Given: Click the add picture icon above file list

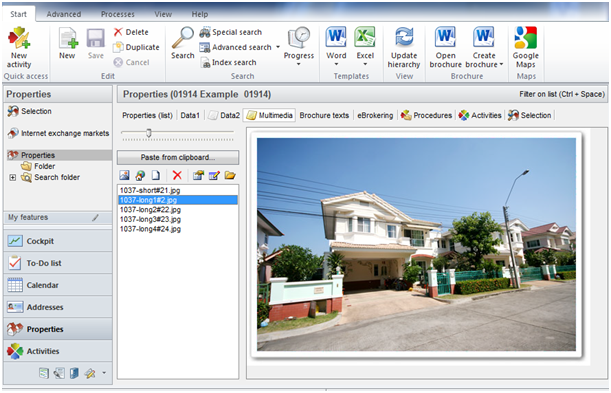Looking at the screenshot, I should (x=125, y=175).
